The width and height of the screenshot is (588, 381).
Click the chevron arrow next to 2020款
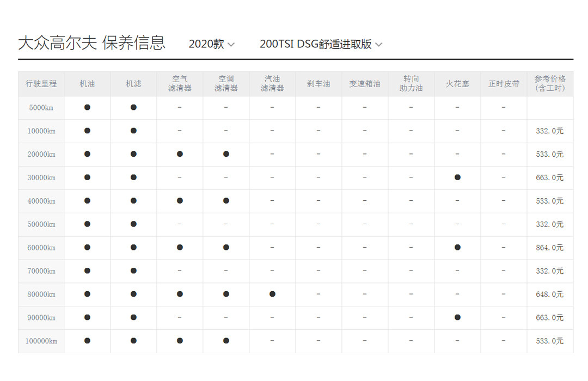(x=231, y=45)
